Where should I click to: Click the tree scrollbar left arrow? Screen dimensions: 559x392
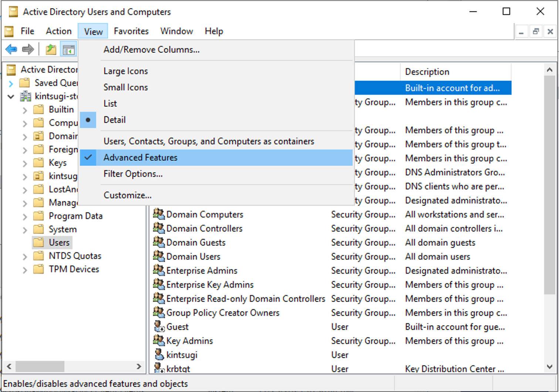point(9,366)
